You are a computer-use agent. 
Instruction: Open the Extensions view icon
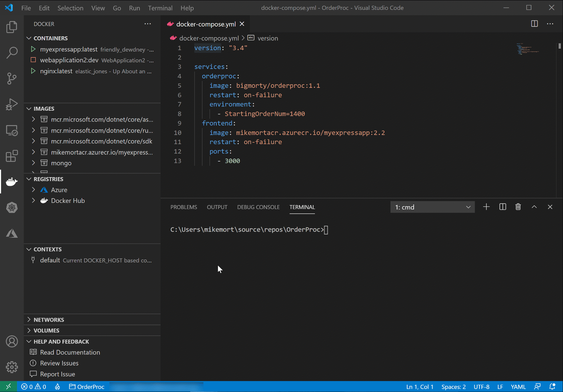pyautogui.click(x=12, y=156)
